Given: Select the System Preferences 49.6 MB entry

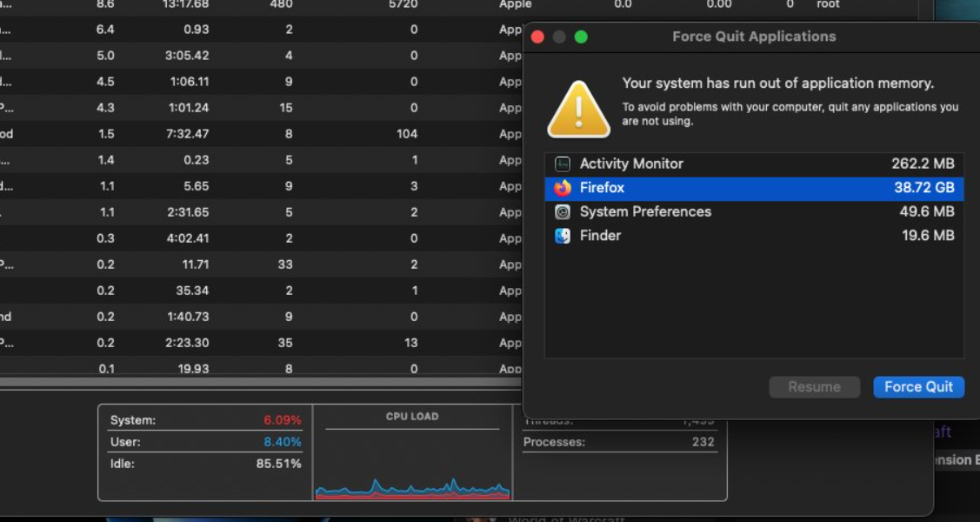Looking at the screenshot, I should coord(754,212).
